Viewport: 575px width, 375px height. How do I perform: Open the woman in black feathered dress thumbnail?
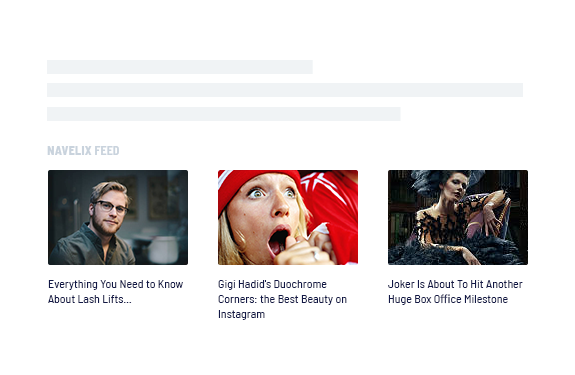click(458, 217)
